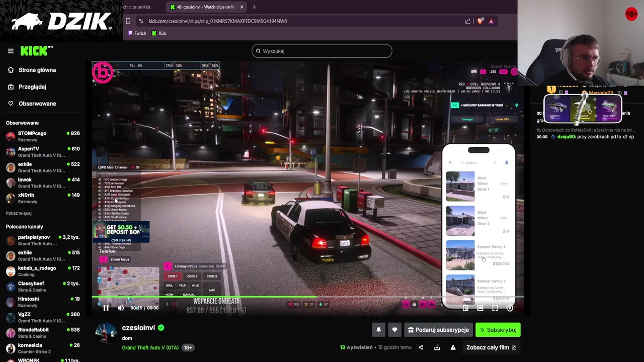The image size is (644, 362).
Task: Click the 00:15 / 00:30 clip timestamp
Action: click(x=144, y=308)
